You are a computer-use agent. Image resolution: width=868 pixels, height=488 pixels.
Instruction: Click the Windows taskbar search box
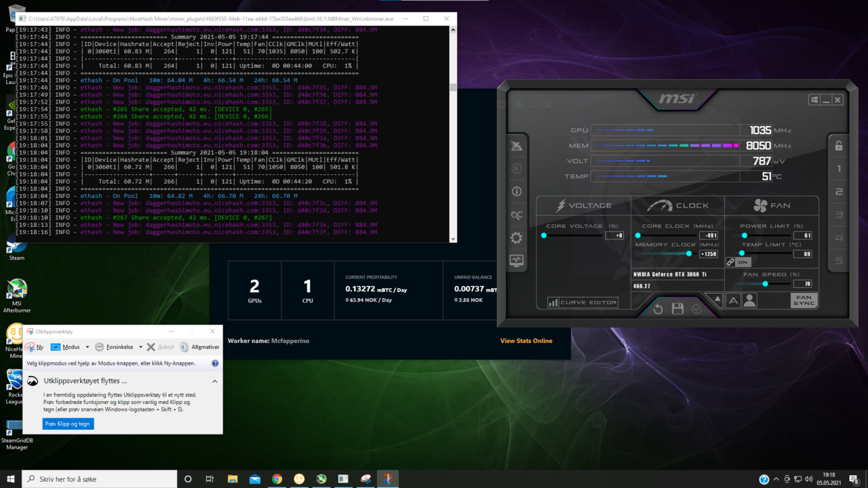click(x=98, y=479)
